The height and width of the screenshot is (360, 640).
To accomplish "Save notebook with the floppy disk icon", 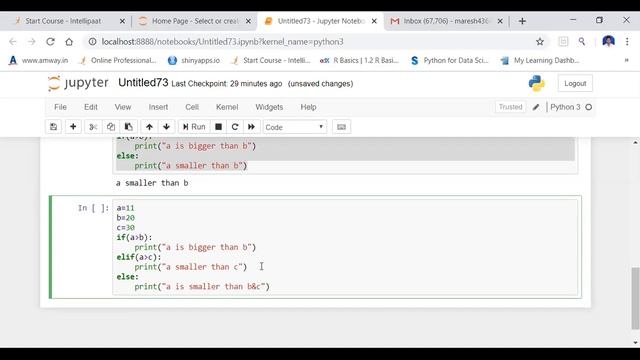I will tap(53, 127).
